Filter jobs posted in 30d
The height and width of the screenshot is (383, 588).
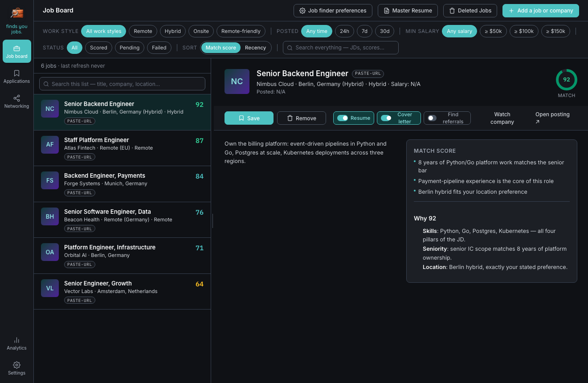[385, 31]
